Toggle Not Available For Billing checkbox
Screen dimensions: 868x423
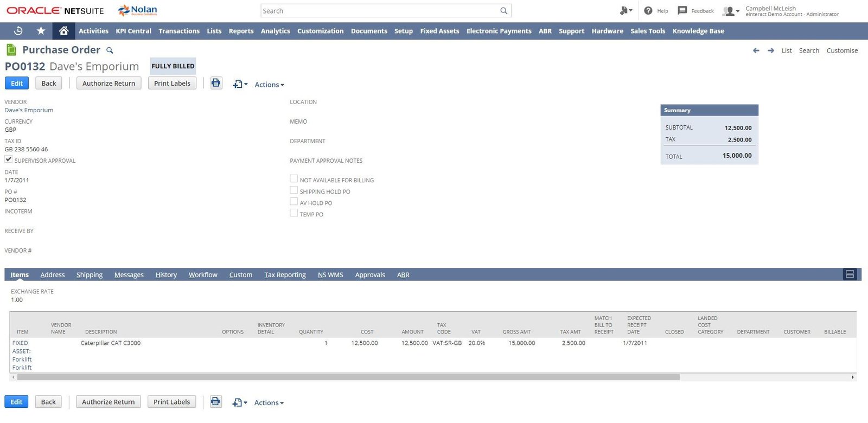293,178
